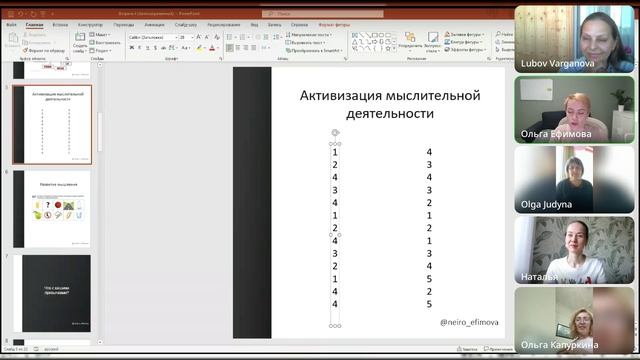640x360 pixels.
Task: Open the Help (Справка) tab
Action: (x=299, y=25)
